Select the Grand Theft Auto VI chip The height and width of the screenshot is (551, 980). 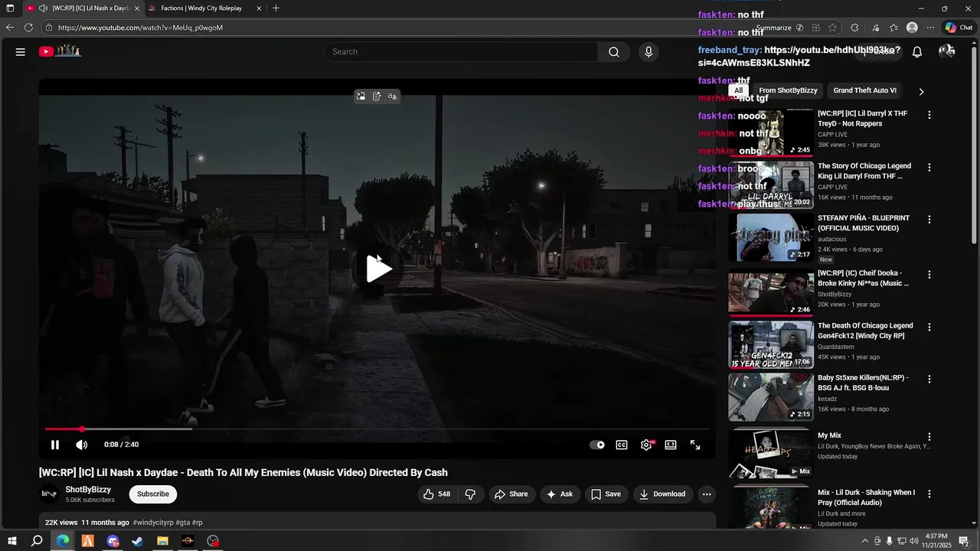[864, 90]
